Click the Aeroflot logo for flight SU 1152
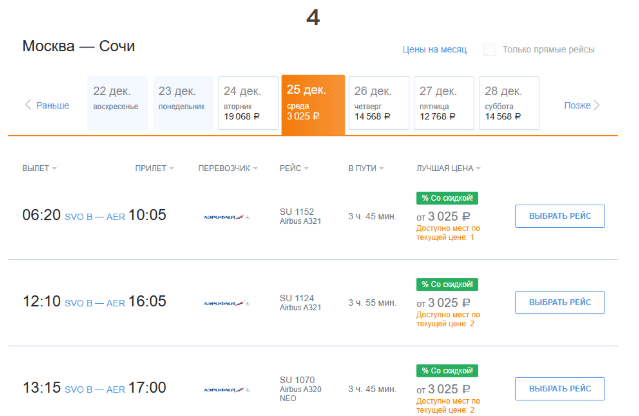The height and width of the screenshot is (416, 639). click(x=226, y=217)
